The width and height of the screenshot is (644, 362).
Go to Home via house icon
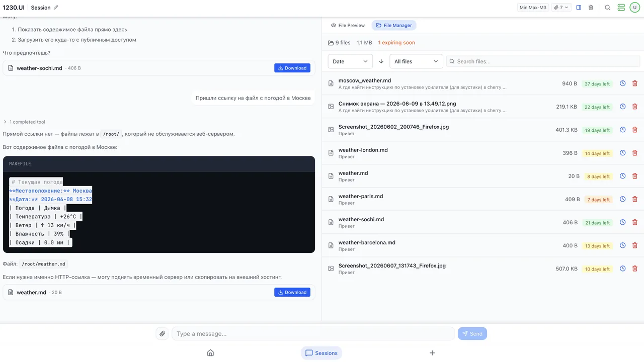click(x=210, y=353)
